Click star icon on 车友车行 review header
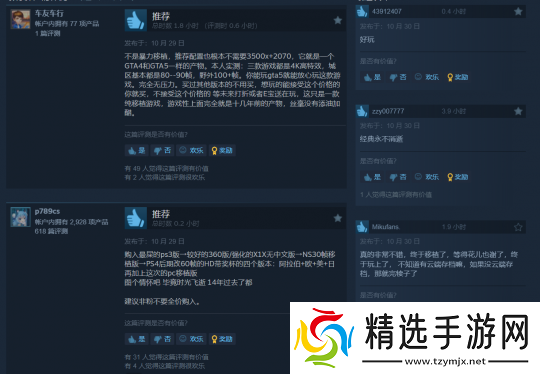This screenshot has width=540, height=374. [x=338, y=20]
